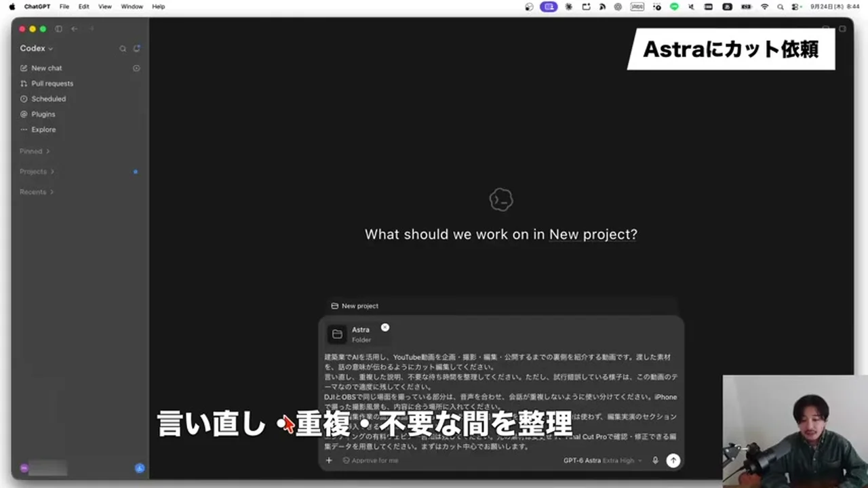This screenshot has width=868, height=488.
Task: Go back with the left arrow
Action: click(75, 29)
